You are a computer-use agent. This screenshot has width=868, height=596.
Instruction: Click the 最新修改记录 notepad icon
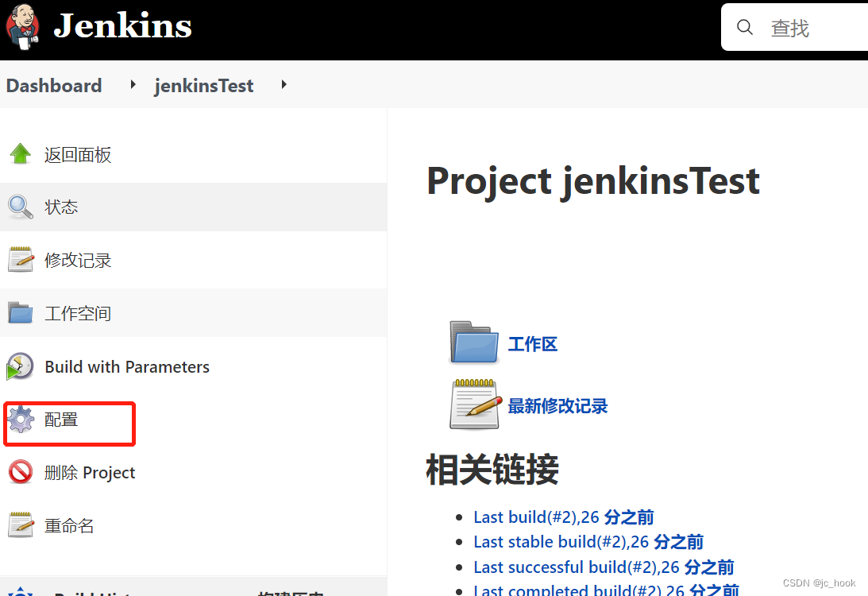click(x=476, y=404)
